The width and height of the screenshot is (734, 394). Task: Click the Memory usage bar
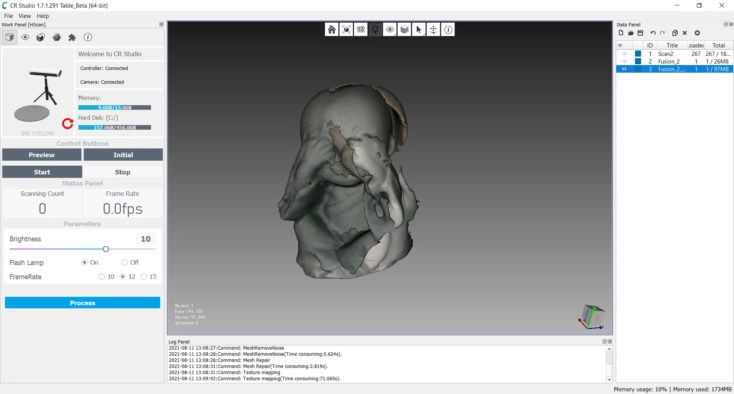[114, 108]
